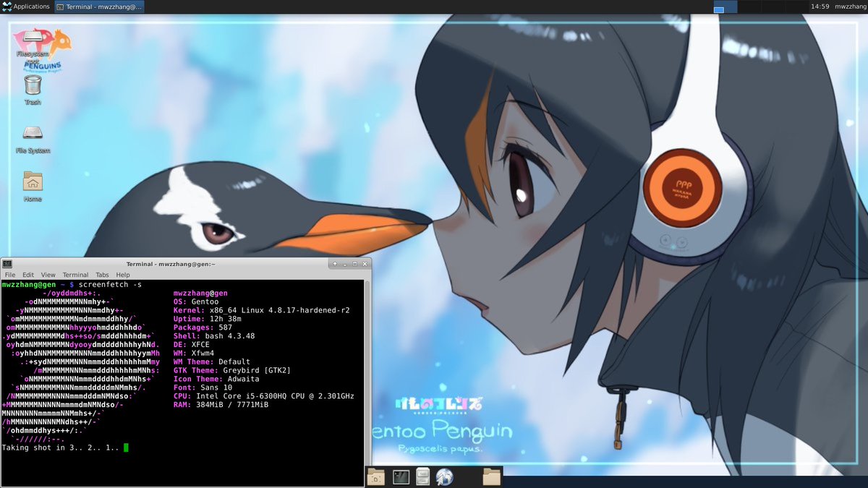Open the folder directory menu icon in the dock
This screenshot has height=488, width=868.
pos(492,476)
